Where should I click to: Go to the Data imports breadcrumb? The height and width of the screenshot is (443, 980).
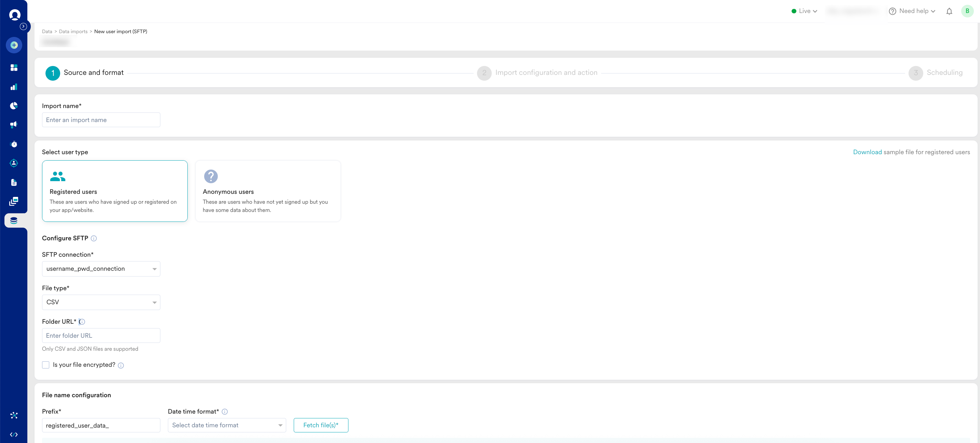tap(73, 31)
